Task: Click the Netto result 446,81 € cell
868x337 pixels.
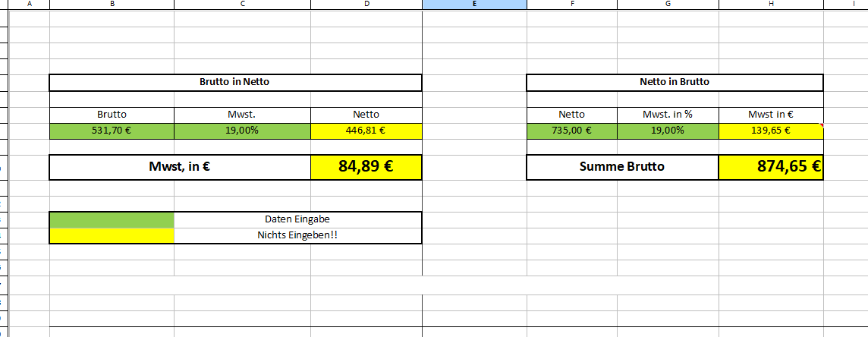Action: point(366,131)
